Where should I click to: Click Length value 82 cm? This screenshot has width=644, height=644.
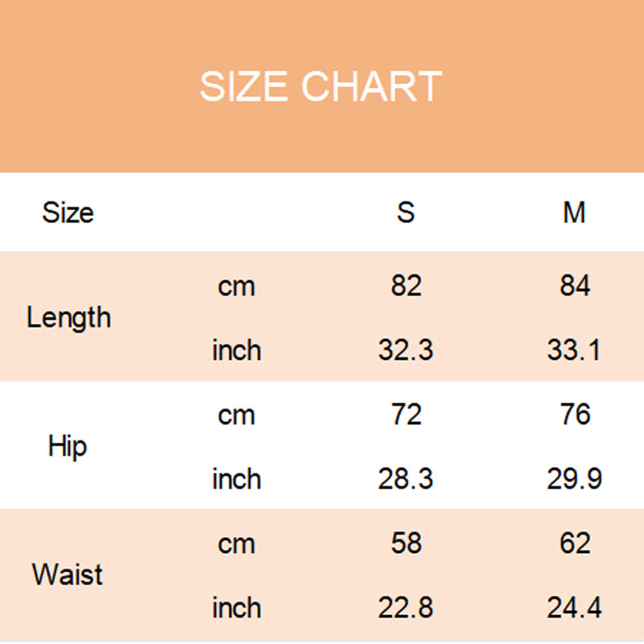coord(406,286)
